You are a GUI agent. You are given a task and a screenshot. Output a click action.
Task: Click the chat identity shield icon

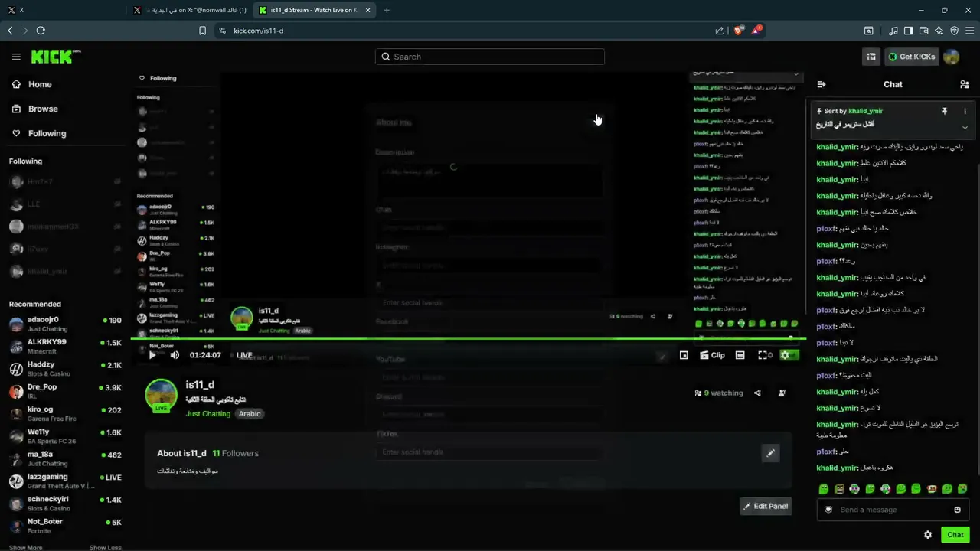828,510
